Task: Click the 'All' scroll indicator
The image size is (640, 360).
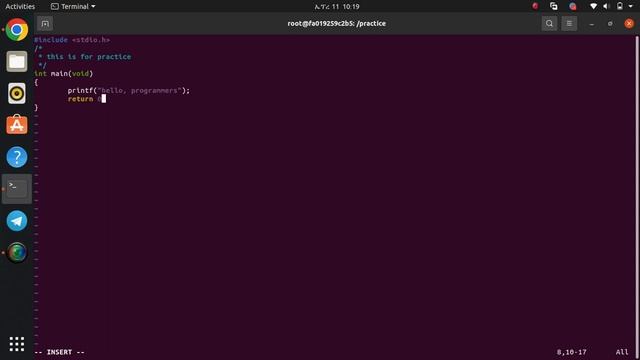Action: [622, 352]
